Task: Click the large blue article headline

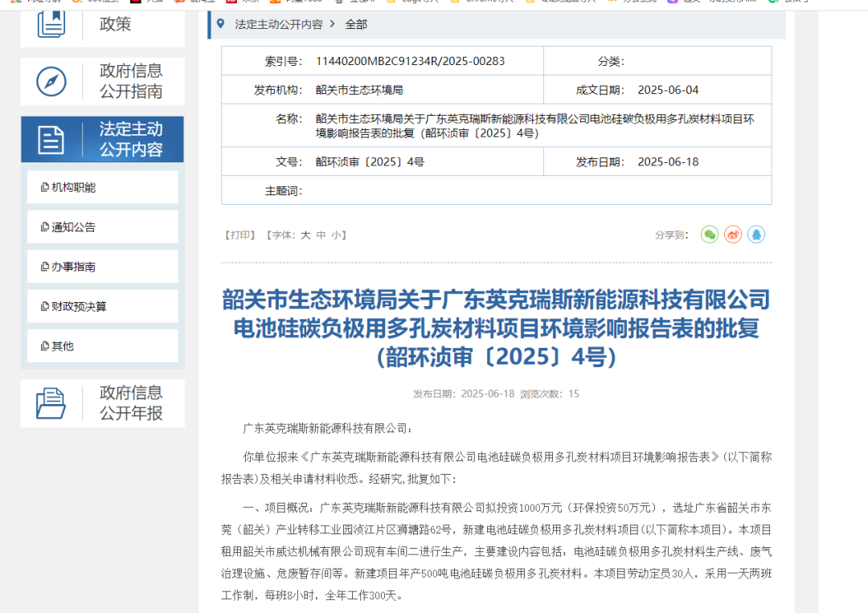Action: tap(497, 329)
